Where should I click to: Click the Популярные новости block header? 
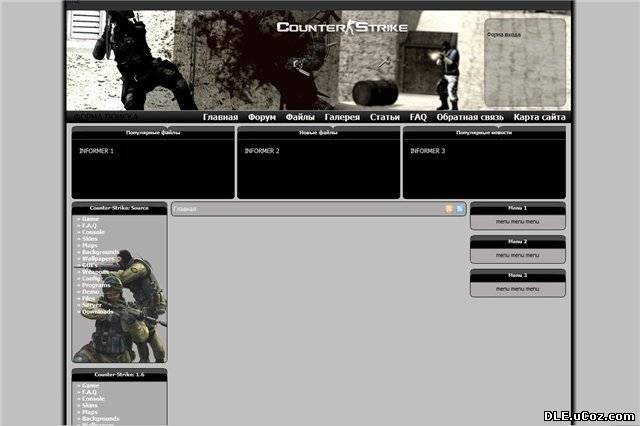(484, 133)
